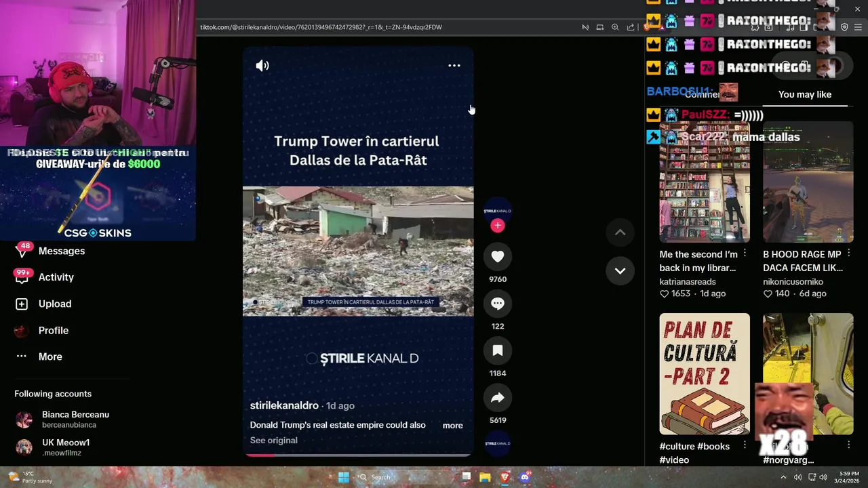Screen dimensions: 868x488
Task: Follow stirilekanaldro with the red plus
Action: tap(498, 226)
